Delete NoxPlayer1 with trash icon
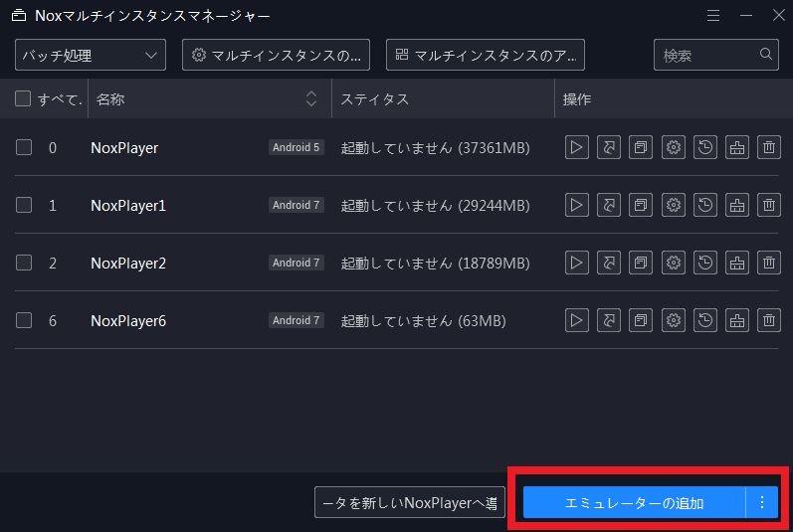Screen dimensions: 793x532 tap(769, 205)
